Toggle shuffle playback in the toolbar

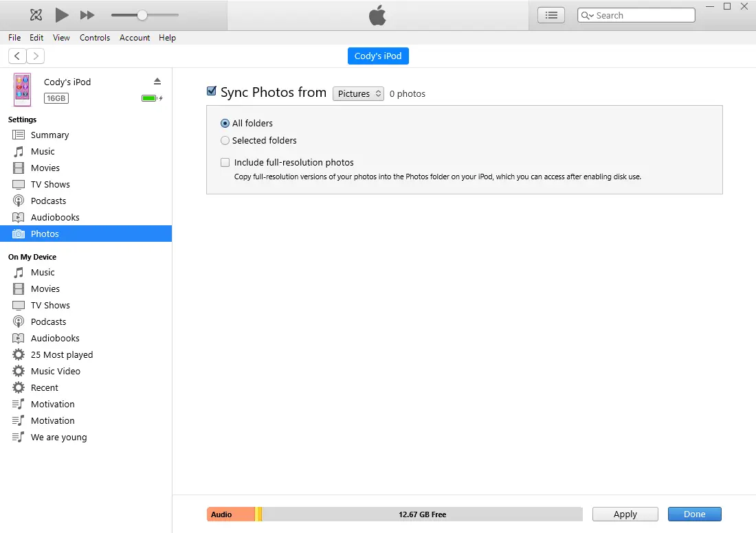[34, 14]
